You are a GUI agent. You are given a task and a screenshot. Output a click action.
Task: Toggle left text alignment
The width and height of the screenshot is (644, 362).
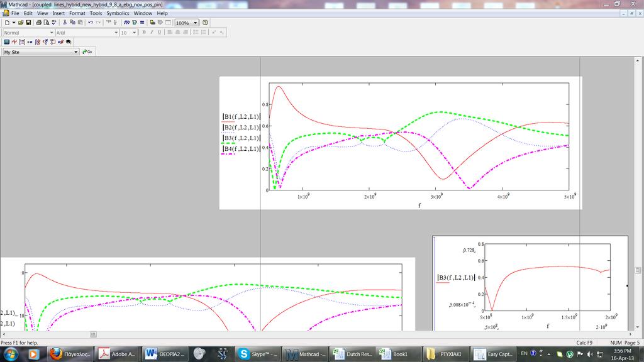(170, 33)
